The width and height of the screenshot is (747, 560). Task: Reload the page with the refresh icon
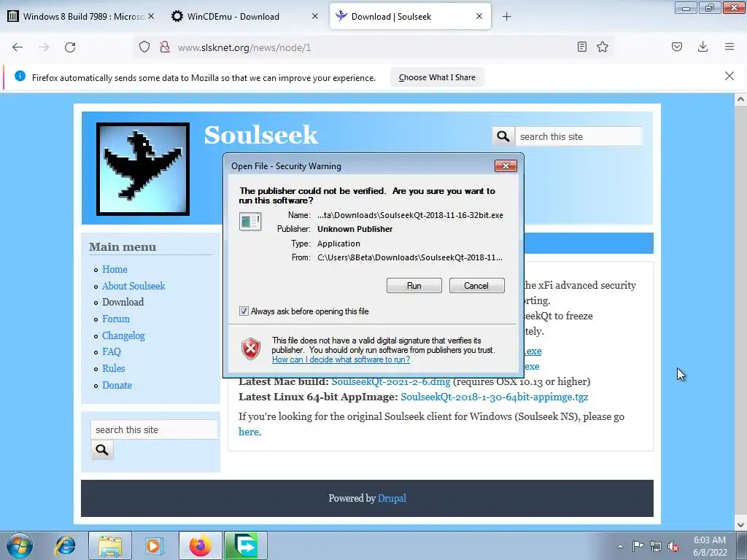[x=70, y=47]
